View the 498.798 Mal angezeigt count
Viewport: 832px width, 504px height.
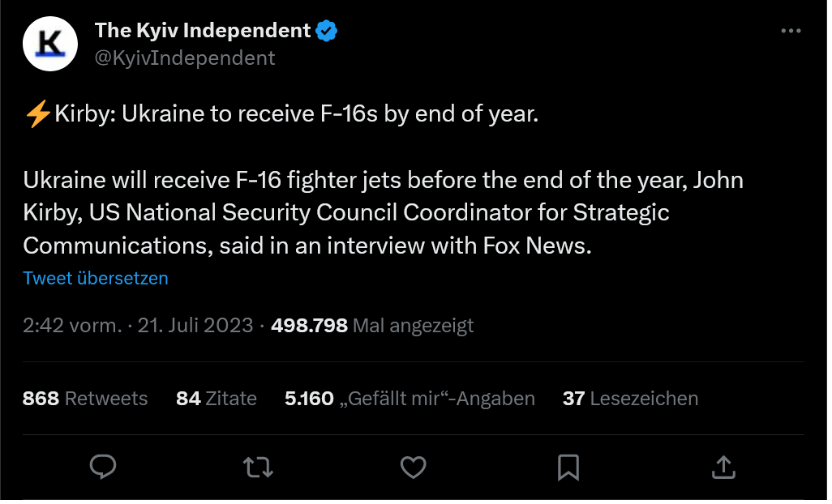[372, 326]
